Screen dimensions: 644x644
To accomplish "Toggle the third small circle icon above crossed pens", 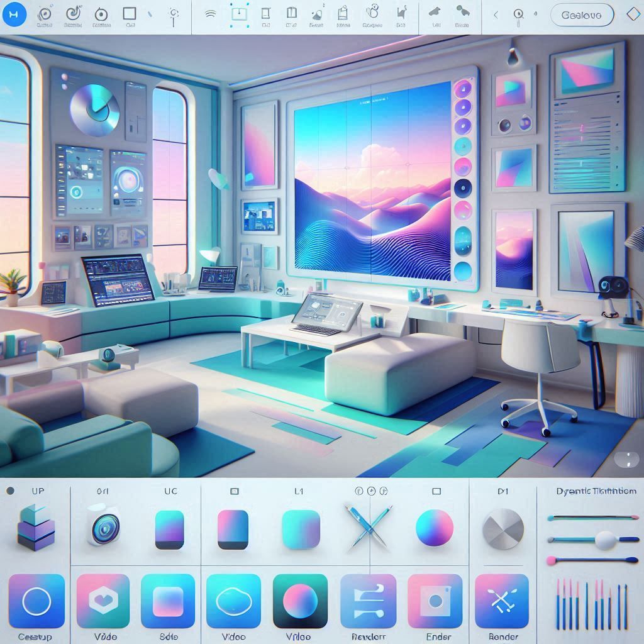I will (x=384, y=491).
